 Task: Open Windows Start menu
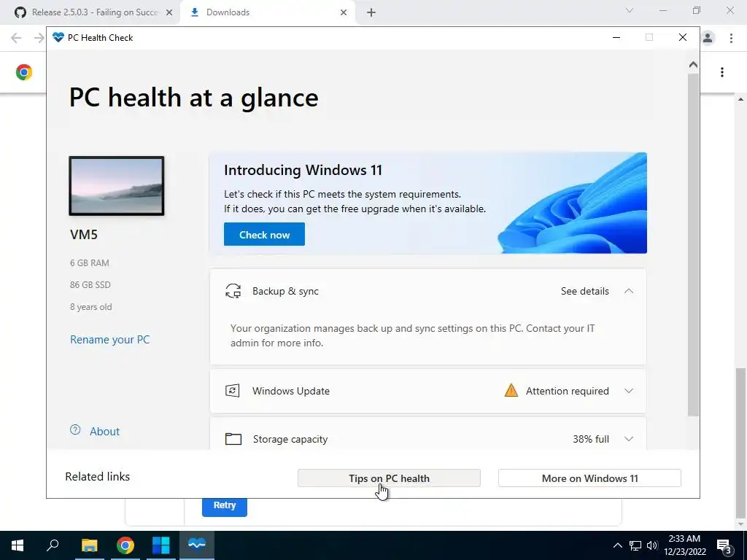pos(18,545)
